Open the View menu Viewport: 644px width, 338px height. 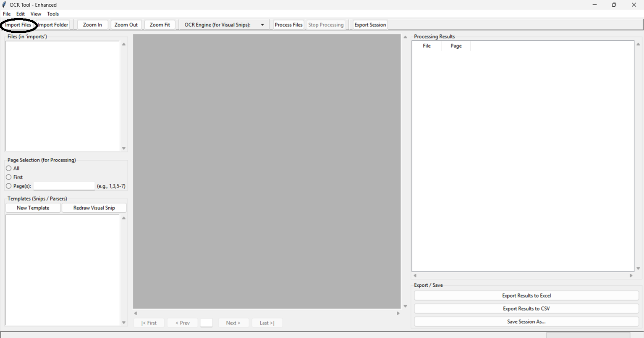coord(36,14)
